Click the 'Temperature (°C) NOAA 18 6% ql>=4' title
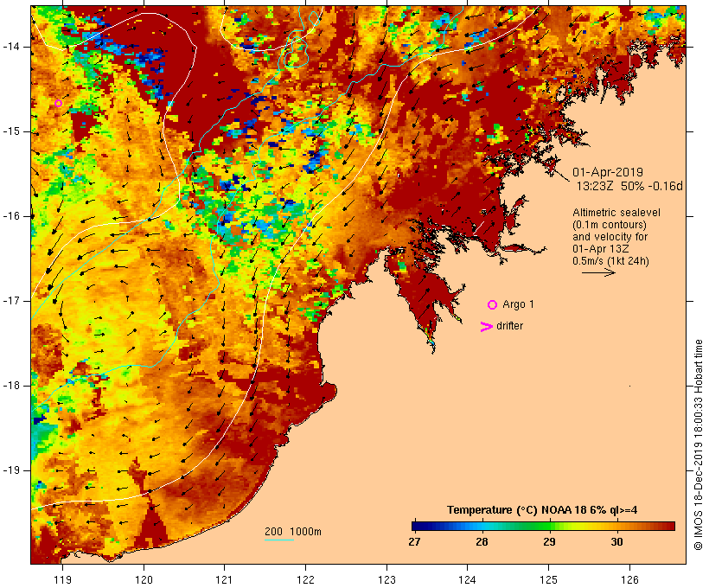The width and height of the screenshot is (709, 588). coord(542,510)
